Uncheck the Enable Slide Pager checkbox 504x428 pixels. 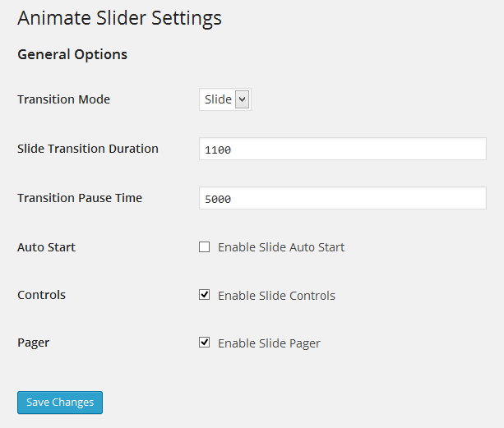[205, 343]
